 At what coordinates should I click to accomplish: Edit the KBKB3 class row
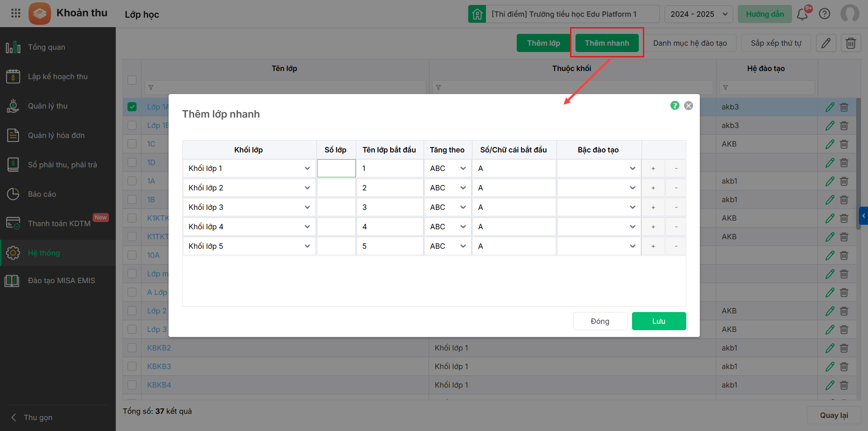(x=830, y=367)
